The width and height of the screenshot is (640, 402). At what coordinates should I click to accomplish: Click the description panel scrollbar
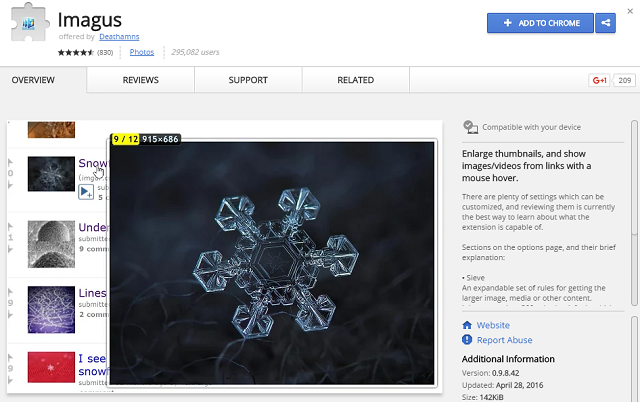pyautogui.click(x=634, y=212)
